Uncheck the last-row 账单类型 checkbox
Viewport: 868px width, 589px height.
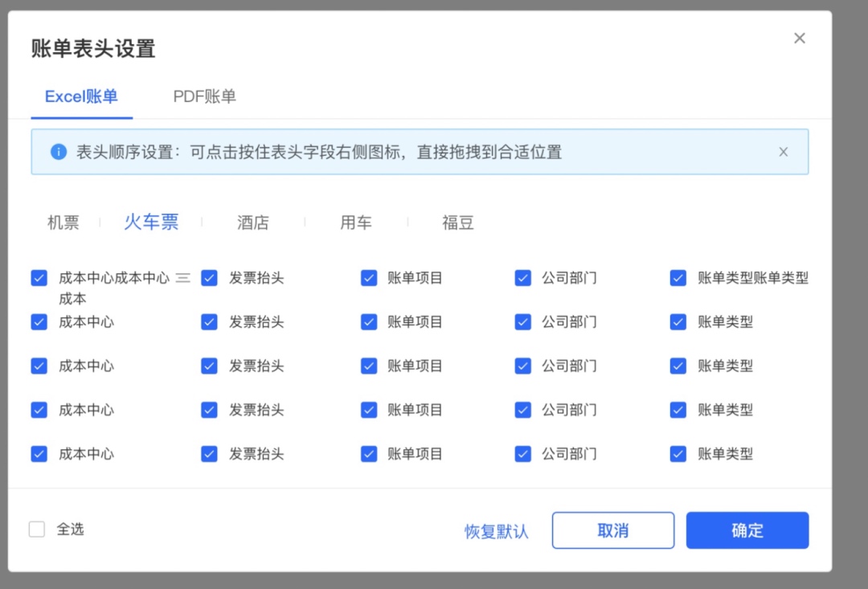click(678, 454)
